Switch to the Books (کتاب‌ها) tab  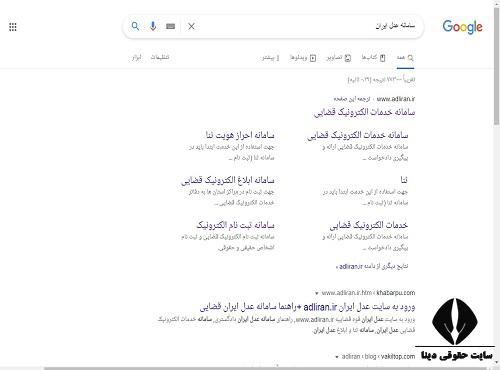click(x=373, y=58)
